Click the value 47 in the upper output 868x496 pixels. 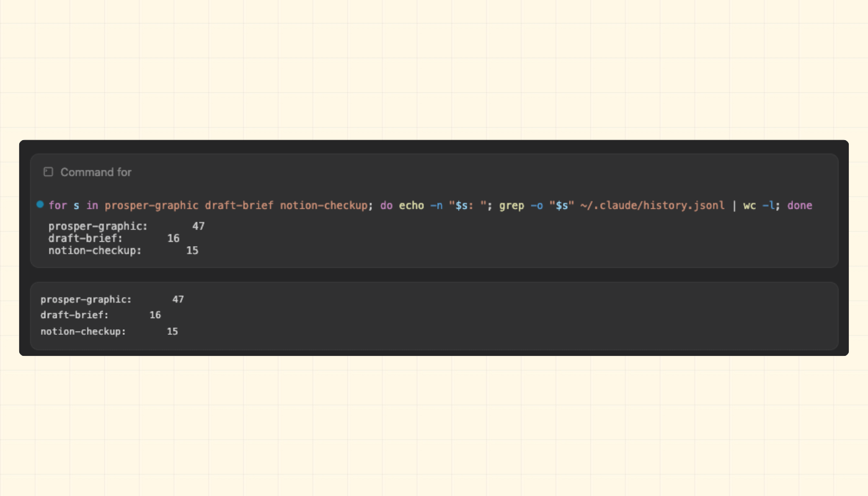pyautogui.click(x=198, y=226)
